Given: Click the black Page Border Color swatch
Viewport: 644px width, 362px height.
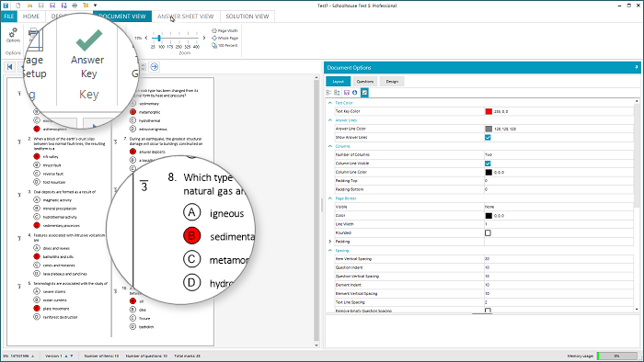Looking at the screenshot, I should 489,216.
